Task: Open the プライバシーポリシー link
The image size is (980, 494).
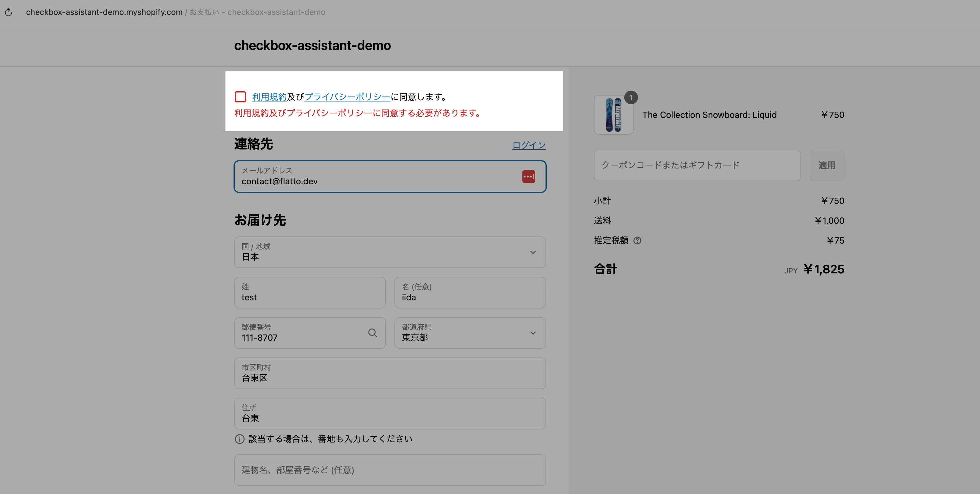Action: coord(347,97)
